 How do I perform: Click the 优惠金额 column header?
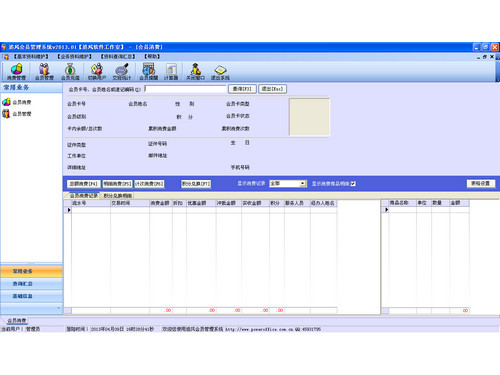click(201, 203)
